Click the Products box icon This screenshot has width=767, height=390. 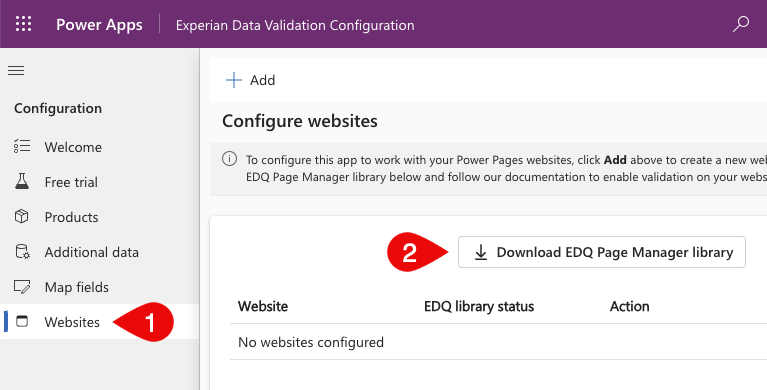coord(22,216)
